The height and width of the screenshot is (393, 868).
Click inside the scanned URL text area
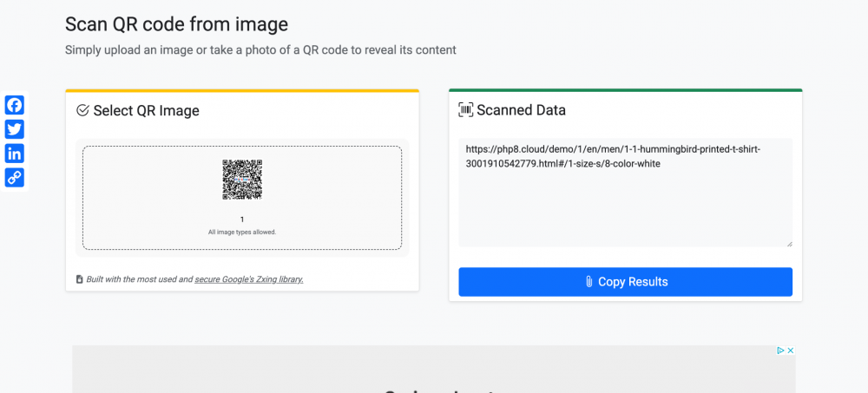[625, 200]
